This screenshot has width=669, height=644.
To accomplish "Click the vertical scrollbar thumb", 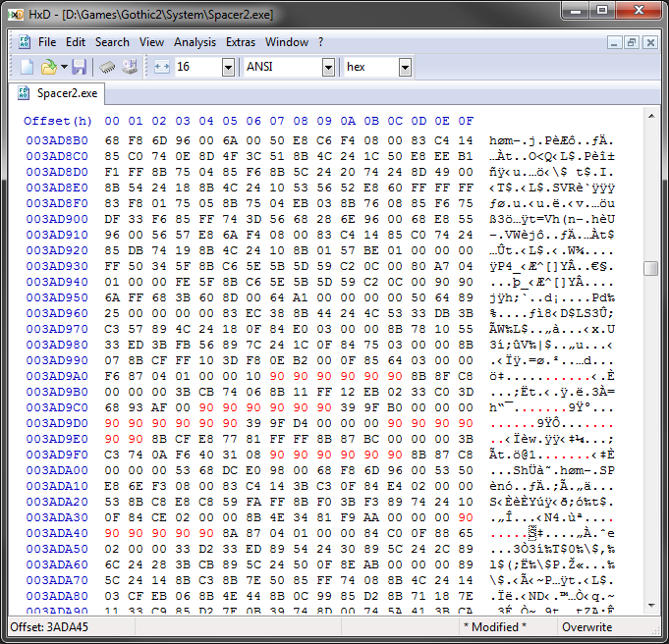I will tap(651, 268).
